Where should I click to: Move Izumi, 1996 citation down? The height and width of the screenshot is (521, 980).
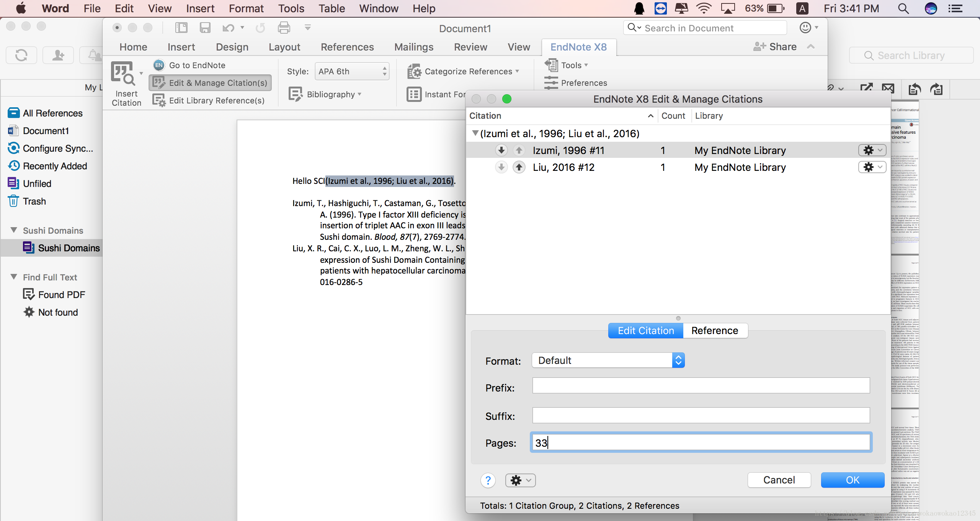coord(501,150)
